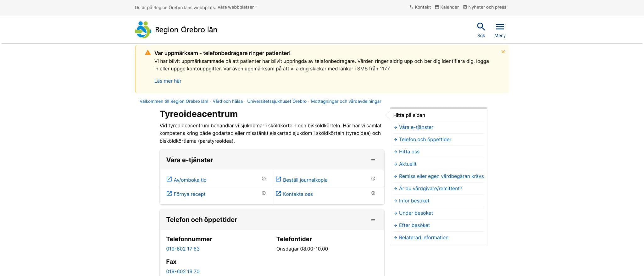Open Kontakt in the top bar
The image size is (644, 276).
(x=420, y=7)
